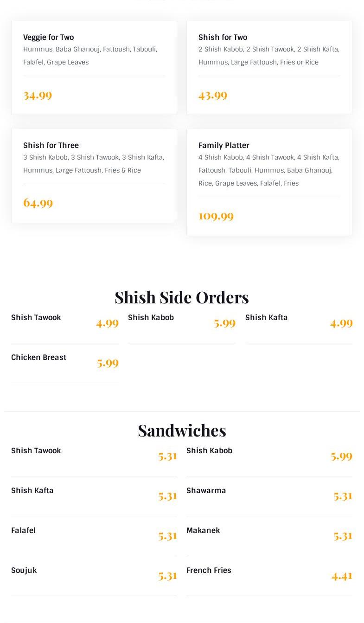Click the Veggie for Two platter title
364x623 pixels.
pyautogui.click(x=48, y=37)
